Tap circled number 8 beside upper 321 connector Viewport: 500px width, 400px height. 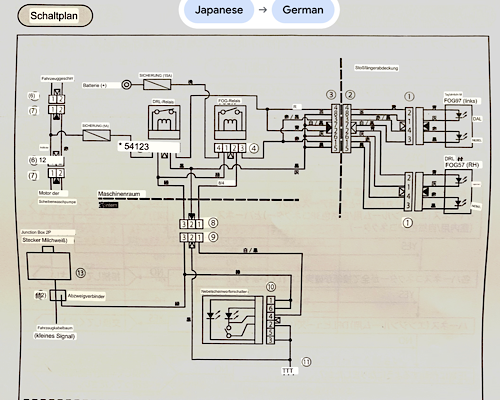[x=213, y=223]
